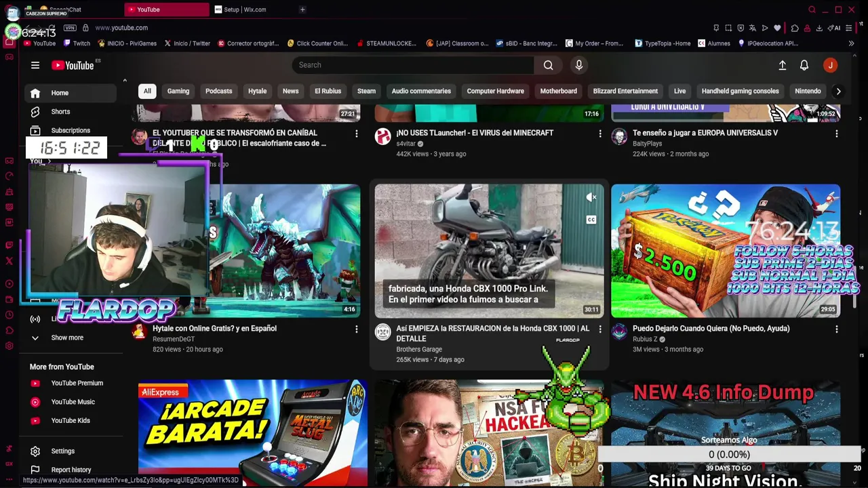Viewport: 868px width, 488px height.
Task: Open the Twitch bookmark
Action: point(77,43)
